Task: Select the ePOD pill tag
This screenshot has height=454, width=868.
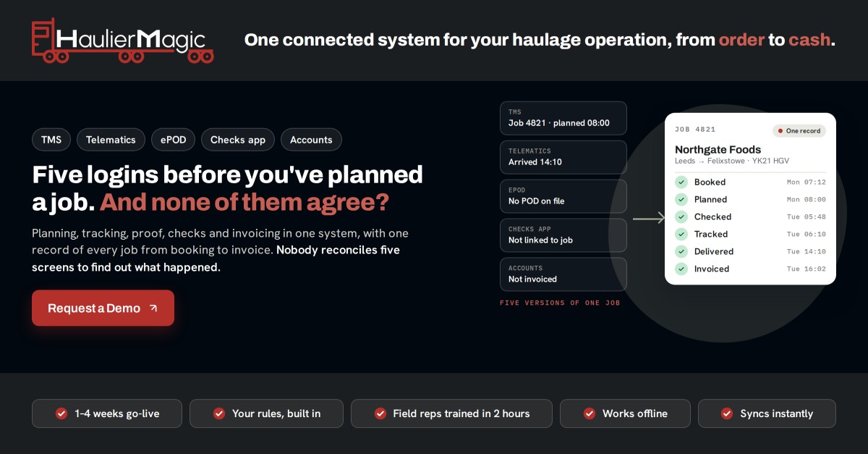Action: (x=173, y=140)
